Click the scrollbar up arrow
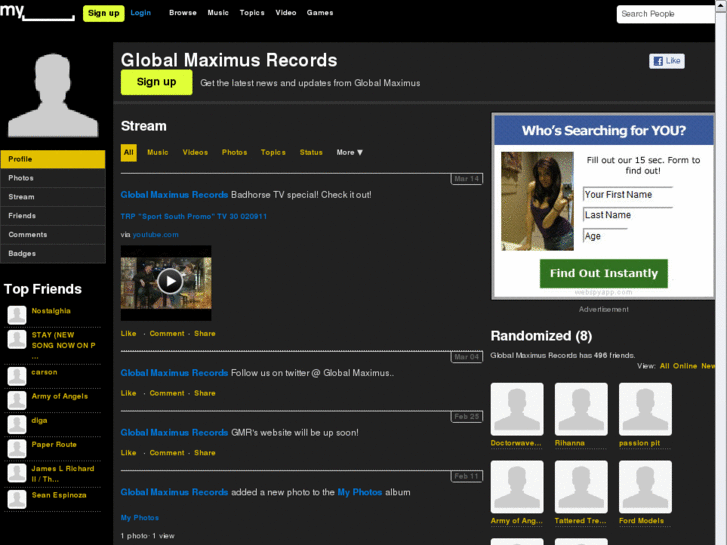This screenshot has width=727, height=545. 721,6
